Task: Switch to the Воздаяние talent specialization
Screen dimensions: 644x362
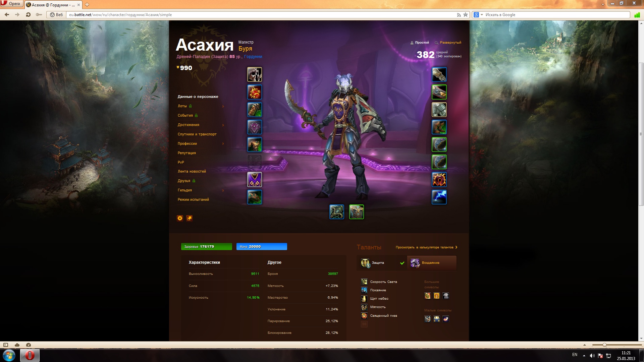Action: [432, 263]
